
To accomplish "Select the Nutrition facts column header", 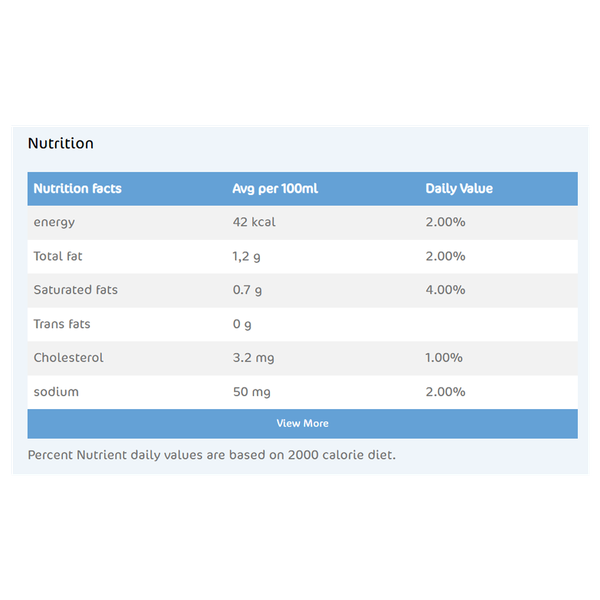I will click(x=77, y=189).
